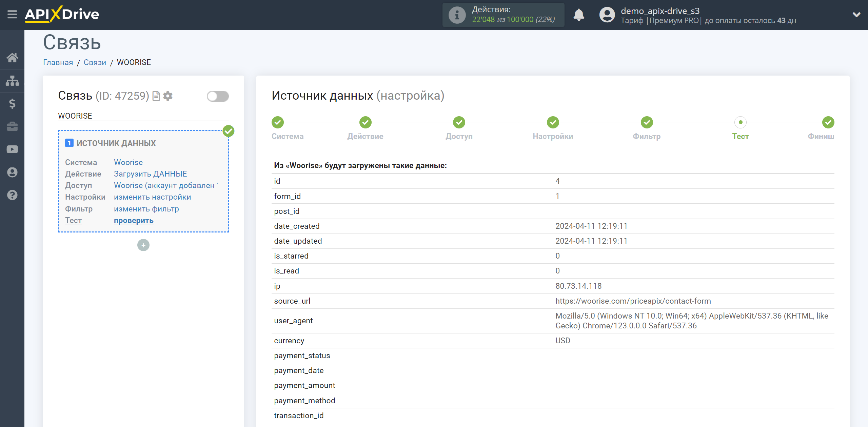Click the Woorise account access link
The image size is (868, 427).
click(166, 185)
